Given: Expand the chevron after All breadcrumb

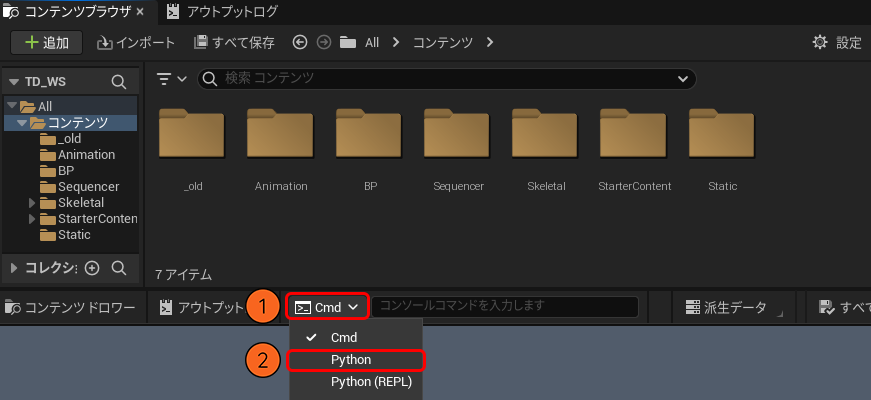Looking at the screenshot, I should tap(396, 42).
